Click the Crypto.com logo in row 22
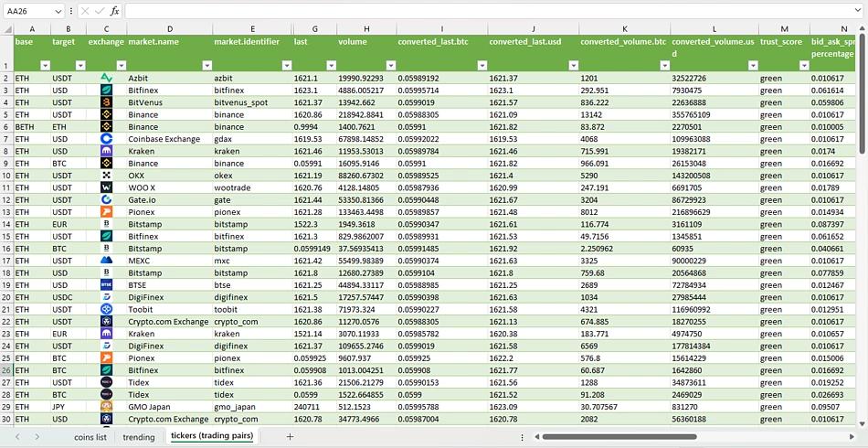The image size is (868, 448). pos(106,321)
